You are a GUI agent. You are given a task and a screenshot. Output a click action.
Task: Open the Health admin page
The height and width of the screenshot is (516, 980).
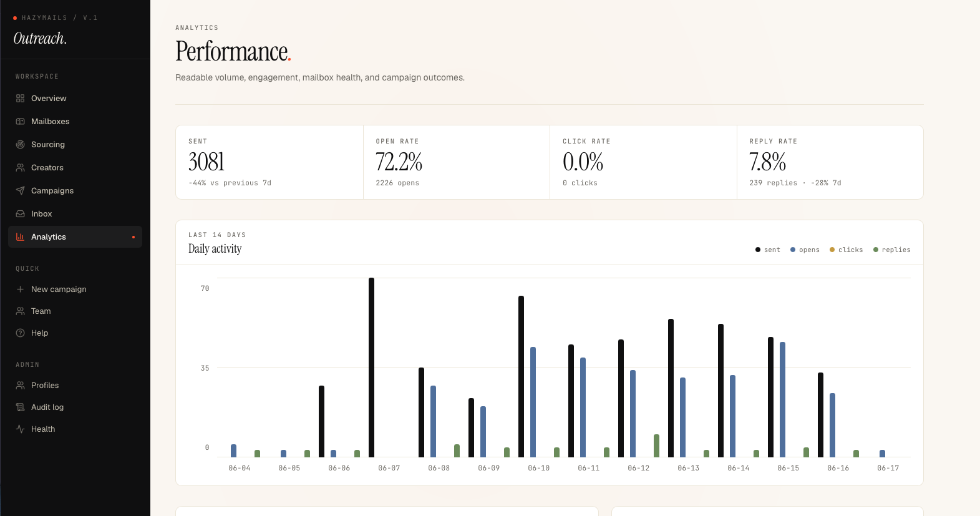point(75,429)
